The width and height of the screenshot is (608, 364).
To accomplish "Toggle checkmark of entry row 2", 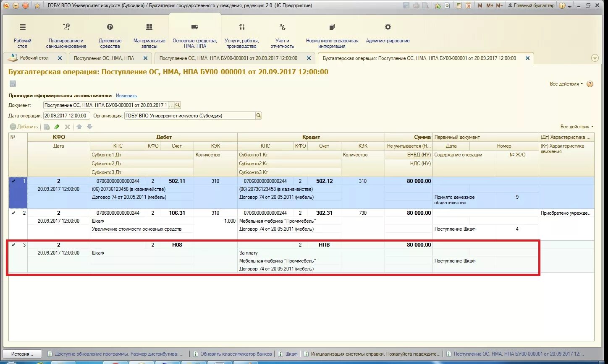I will point(13,213).
